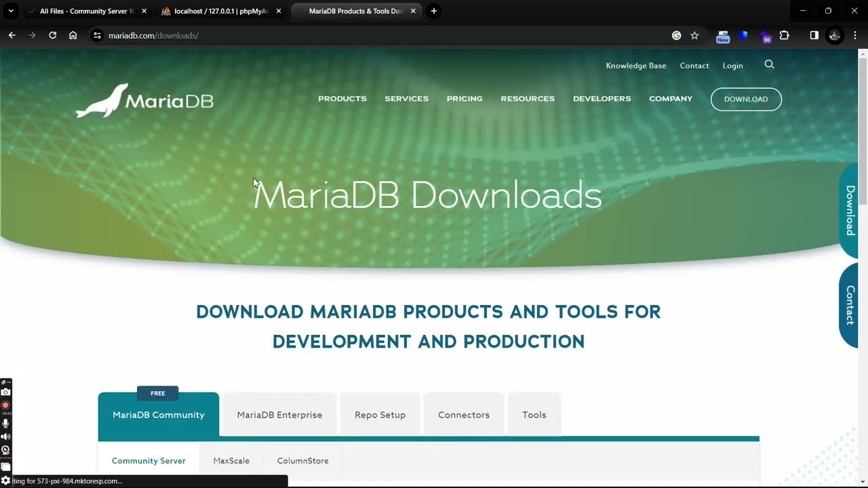Open the SERVICES menu
This screenshot has width=868, height=488.
pyautogui.click(x=407, y=99)
